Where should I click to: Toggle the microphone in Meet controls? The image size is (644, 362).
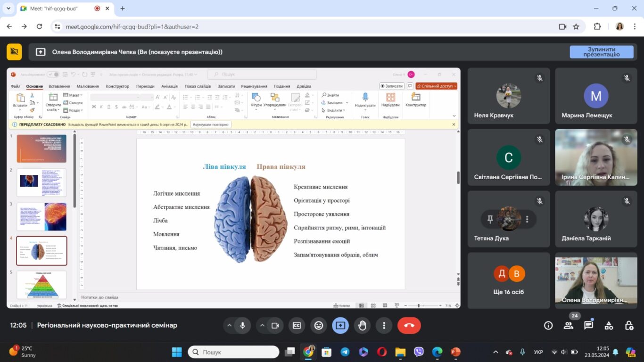(x=243, y=325)
